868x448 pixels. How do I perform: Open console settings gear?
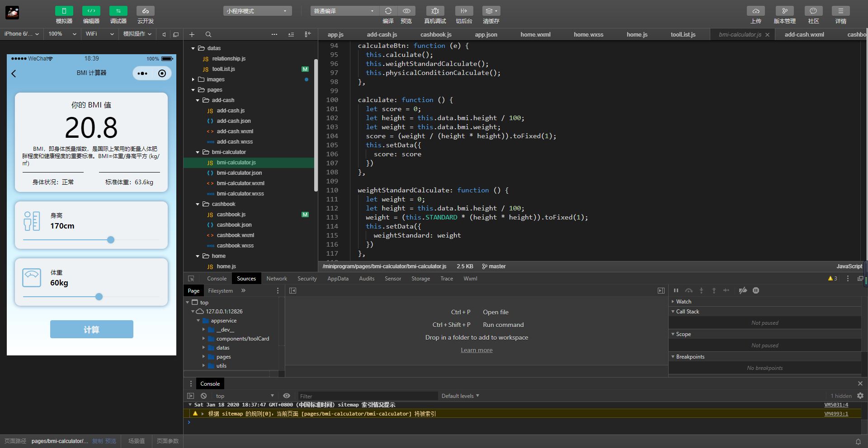click(860, 396)
